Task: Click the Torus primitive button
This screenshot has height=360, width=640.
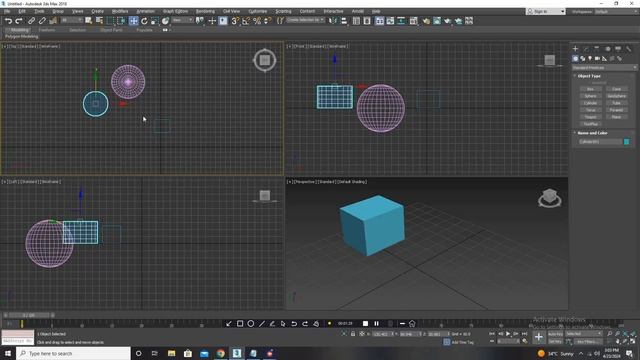Action: pos(590,110)
